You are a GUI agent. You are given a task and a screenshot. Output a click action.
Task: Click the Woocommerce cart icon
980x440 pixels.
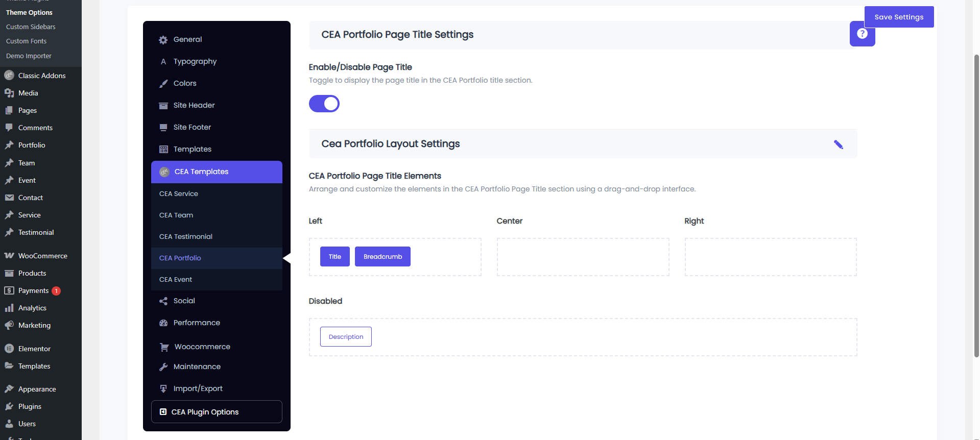click(x=164, y=347)
